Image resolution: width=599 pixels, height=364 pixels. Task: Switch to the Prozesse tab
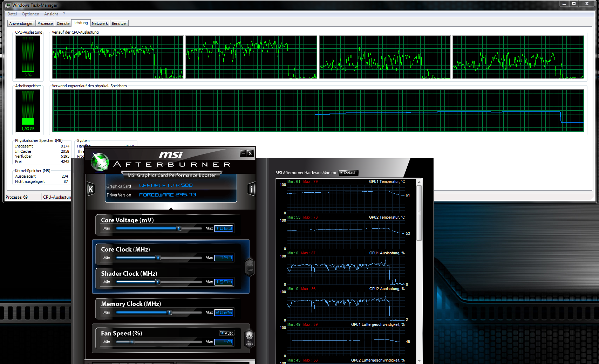coord(45,23)
